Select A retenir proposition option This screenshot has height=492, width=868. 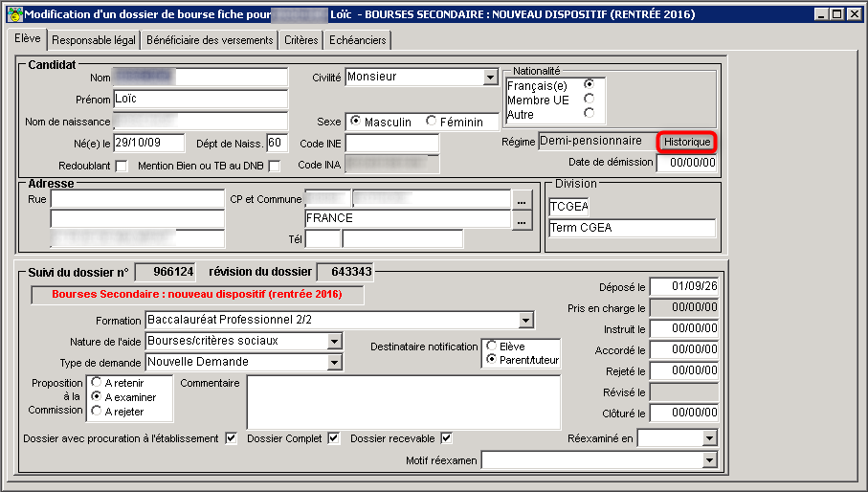pyautogui.click(x=97, y=383)
